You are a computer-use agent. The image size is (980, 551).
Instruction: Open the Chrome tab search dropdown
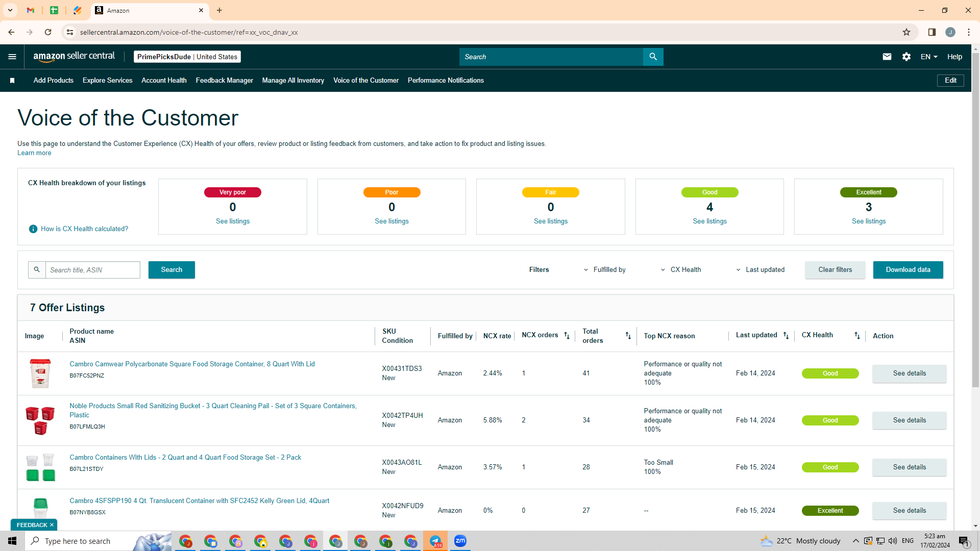10,10
